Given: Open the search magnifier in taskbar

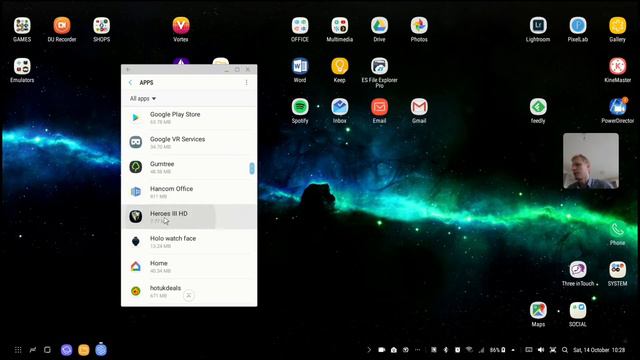Looking at the screenshot, I should [x=564, y=350].
